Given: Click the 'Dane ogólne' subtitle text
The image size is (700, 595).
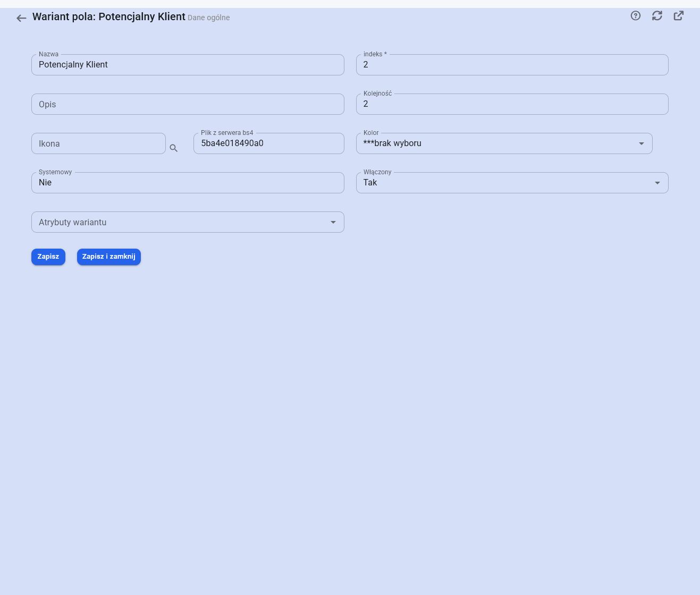Looking at the screenshot, I should pyautogui.click(x=209, y=18).
